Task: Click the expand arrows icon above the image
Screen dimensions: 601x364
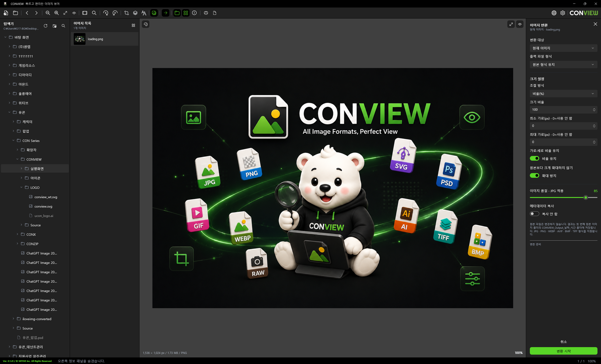Action: tap(511, 24)
